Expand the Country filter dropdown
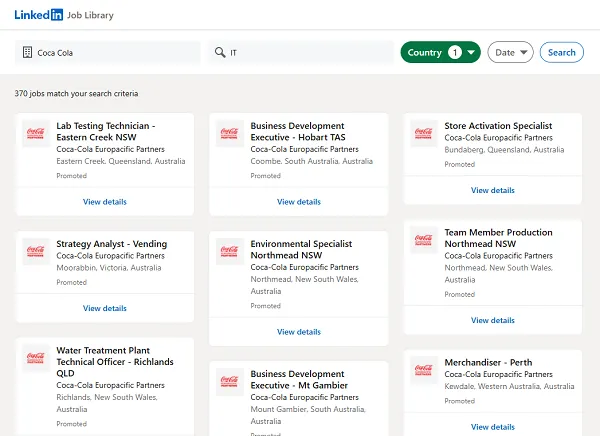Viewport: 600px width, 436px height. tap(440, 52)
